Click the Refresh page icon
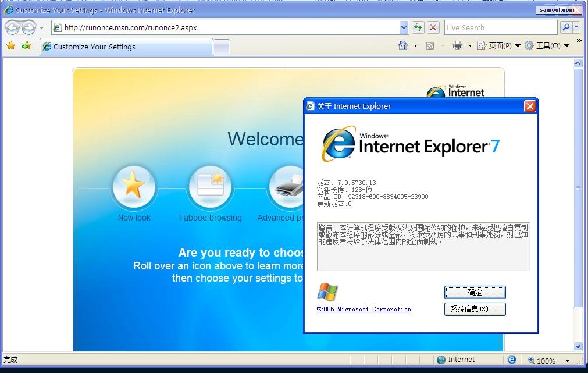The image size is (588, 373). [x=418, y=27]
